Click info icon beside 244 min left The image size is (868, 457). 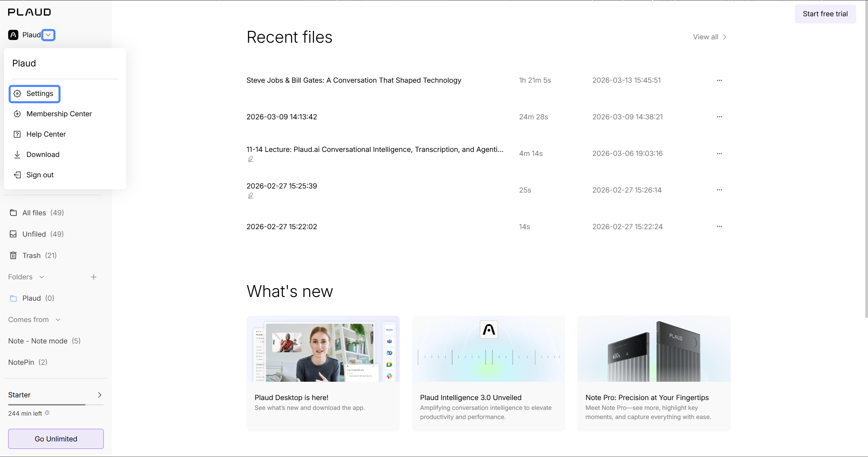[47, 413]
